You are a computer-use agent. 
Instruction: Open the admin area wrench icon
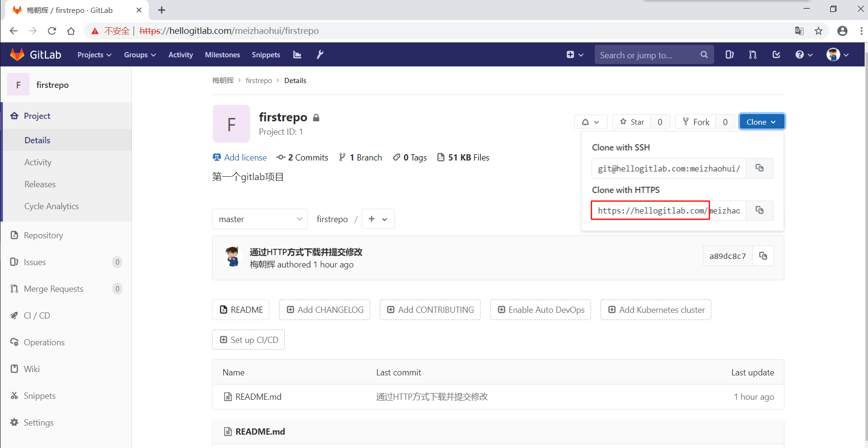320,54
